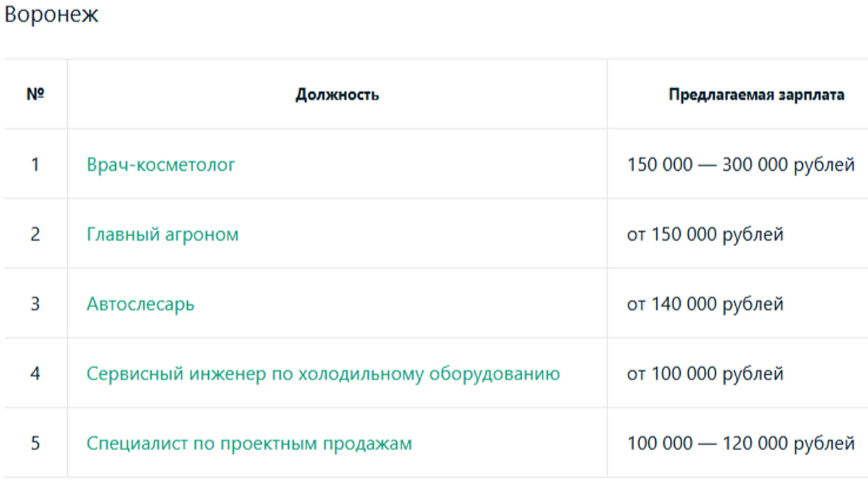This screenshot has height=488, width=868.
Task: Open Сервисный инженер по холодильному оборудованию link
Action: 323,374
